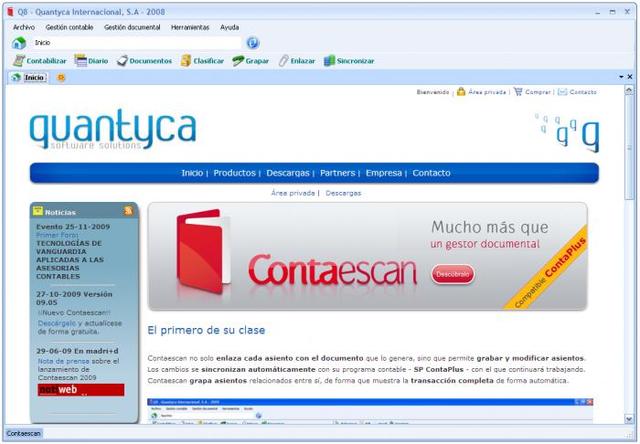Select the Documentos toolbar icon
The image size is (640, 444).
pyautogui.click(x=122, y=61)
